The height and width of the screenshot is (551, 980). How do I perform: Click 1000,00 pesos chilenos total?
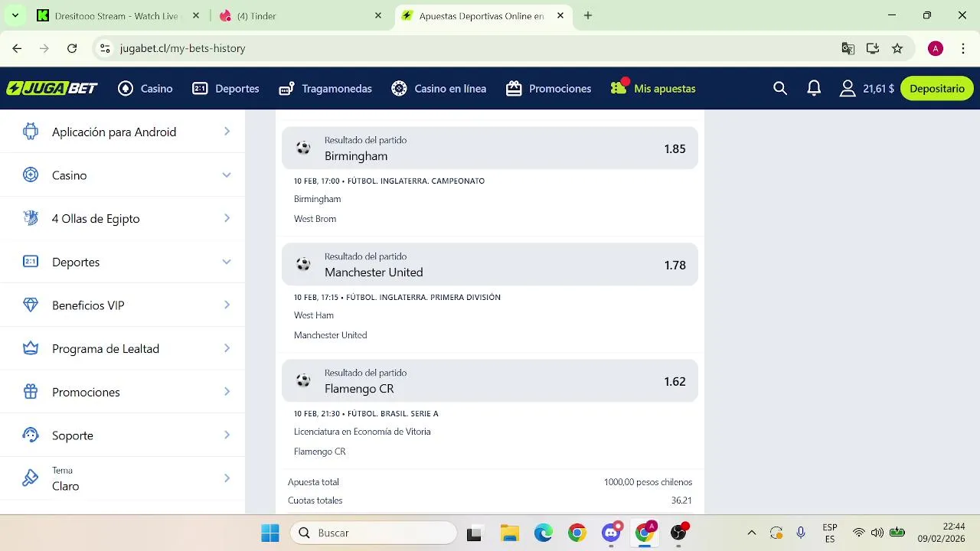click(x=648, y=482)
